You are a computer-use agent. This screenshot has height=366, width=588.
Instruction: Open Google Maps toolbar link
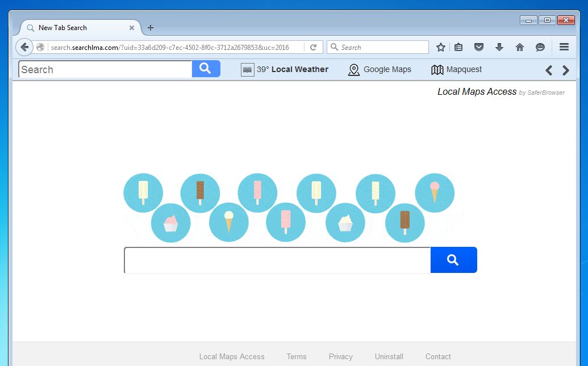tap(387, 69)
